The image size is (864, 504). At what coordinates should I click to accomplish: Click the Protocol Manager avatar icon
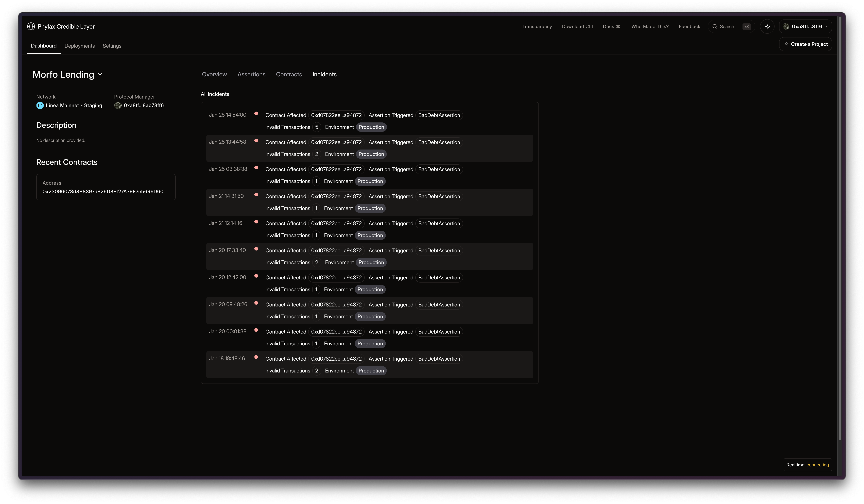point(118,105)
